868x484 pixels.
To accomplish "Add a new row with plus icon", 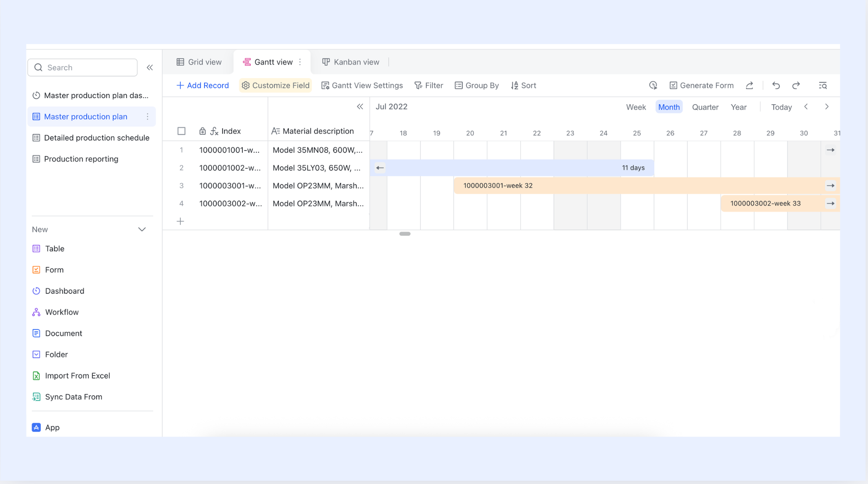I will [x=180, y=221].
